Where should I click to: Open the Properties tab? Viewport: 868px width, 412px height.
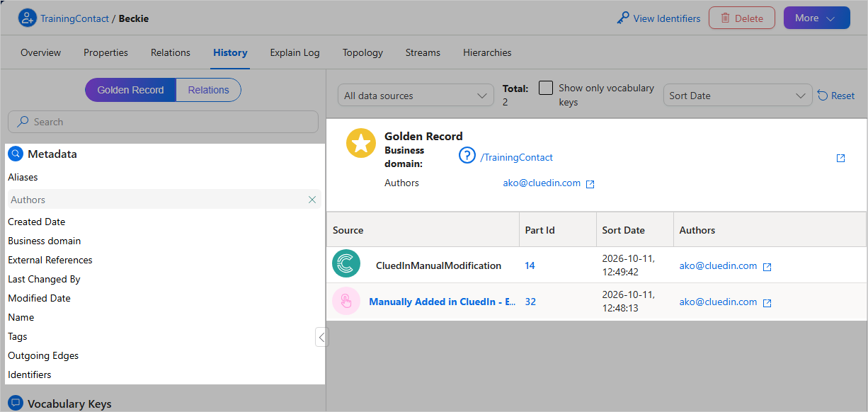(x=106, y=52)
